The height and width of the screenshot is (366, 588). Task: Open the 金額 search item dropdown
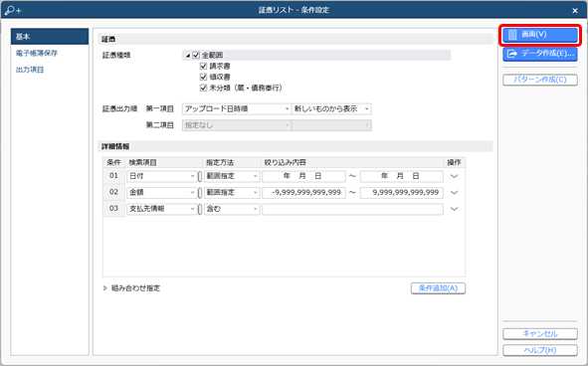[x=161, y=192]
